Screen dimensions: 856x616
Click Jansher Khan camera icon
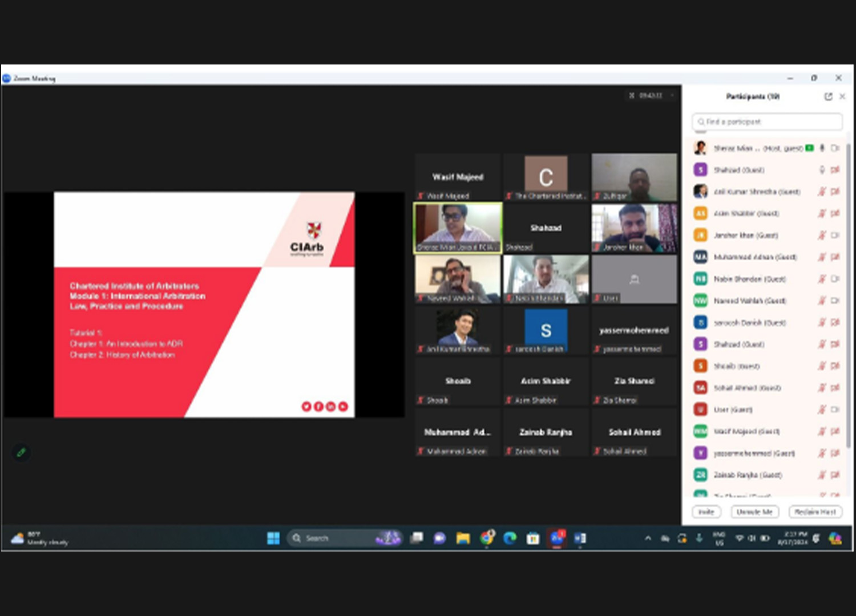click(835, 235)
